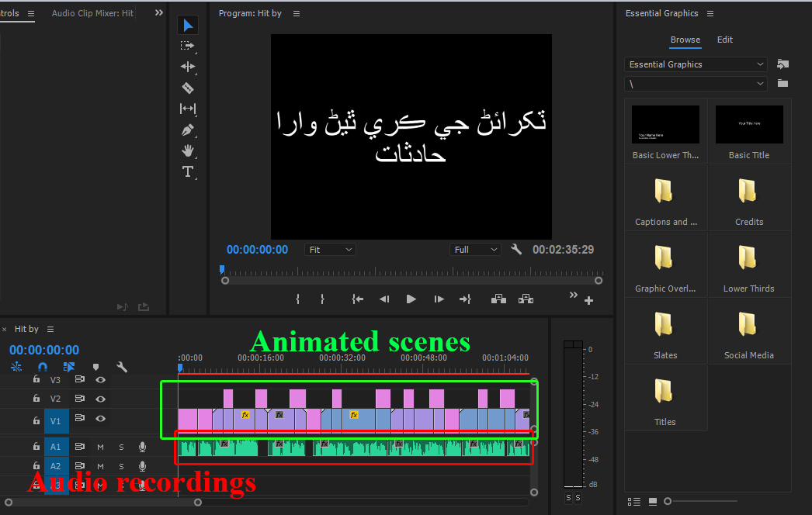Enable voice-over record on track A1

click(x=142, y=447)
